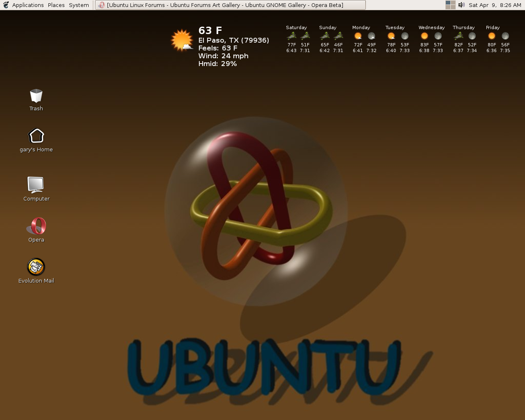Click the GNOME foot logo icon
Screen dimensions: 525x420
pos(6,5)
